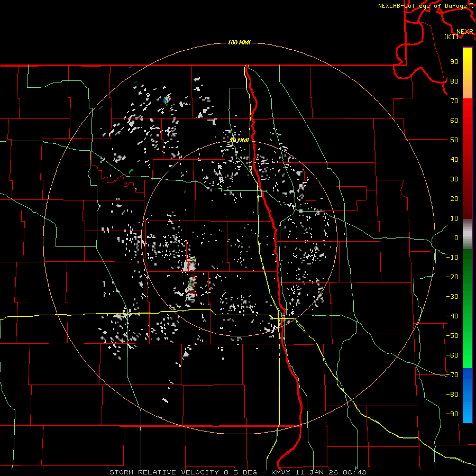
Task: Select the 70 value on velocity scale
Action: pyautogui.click(x=454, y=101)
